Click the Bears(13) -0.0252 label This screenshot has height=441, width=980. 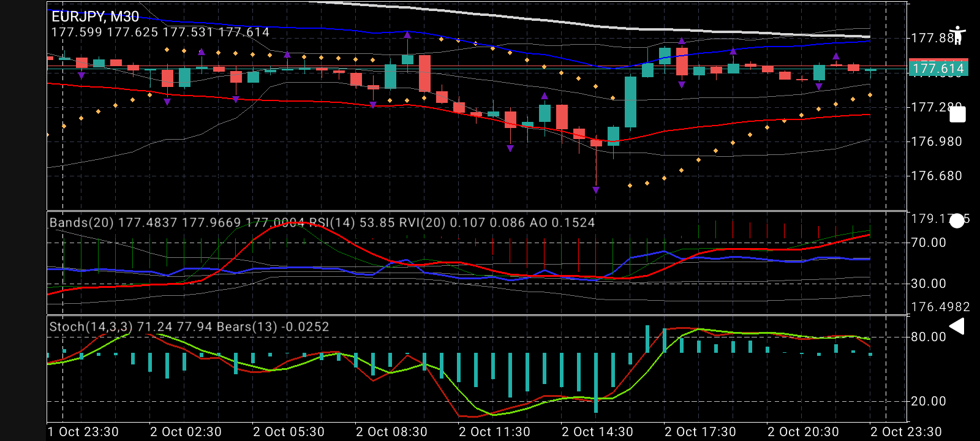tap(273, 326)
